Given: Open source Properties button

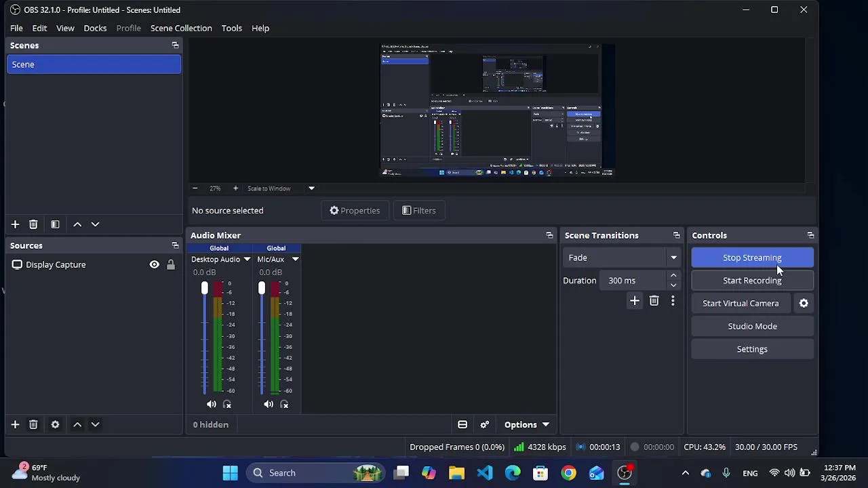Looking at the screenshot, I should [355, 211].
